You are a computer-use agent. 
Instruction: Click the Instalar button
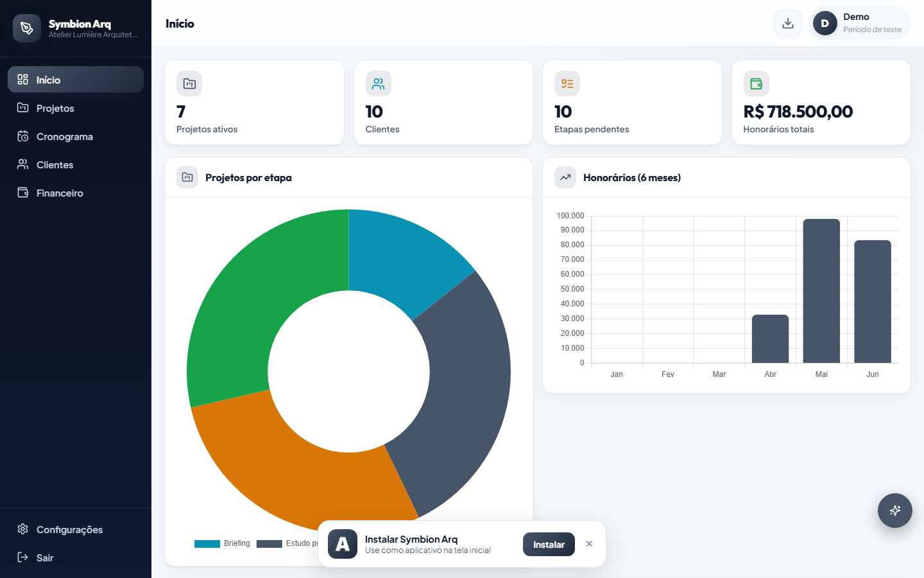[549, 545]
